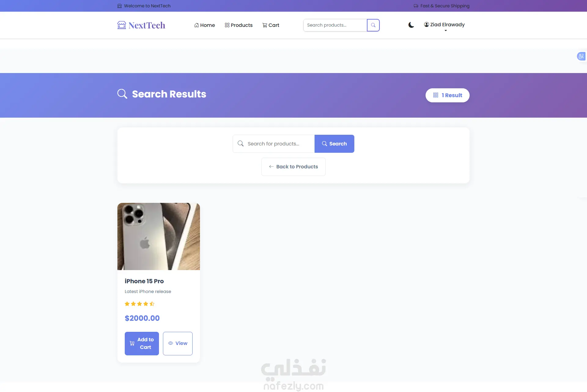Click the 1 Result badge

click(447, 95)
